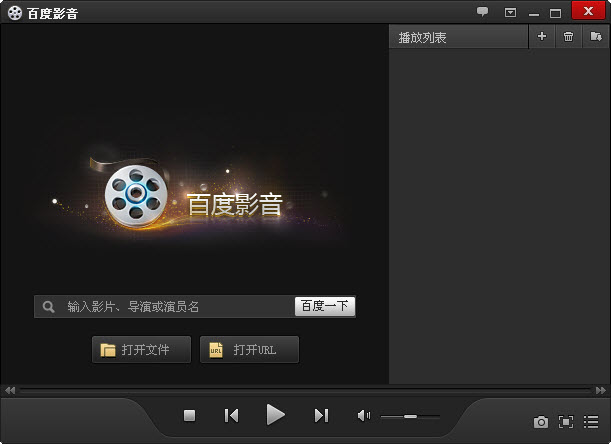Take a screenshot with the camera icon

tap(540, 422)
